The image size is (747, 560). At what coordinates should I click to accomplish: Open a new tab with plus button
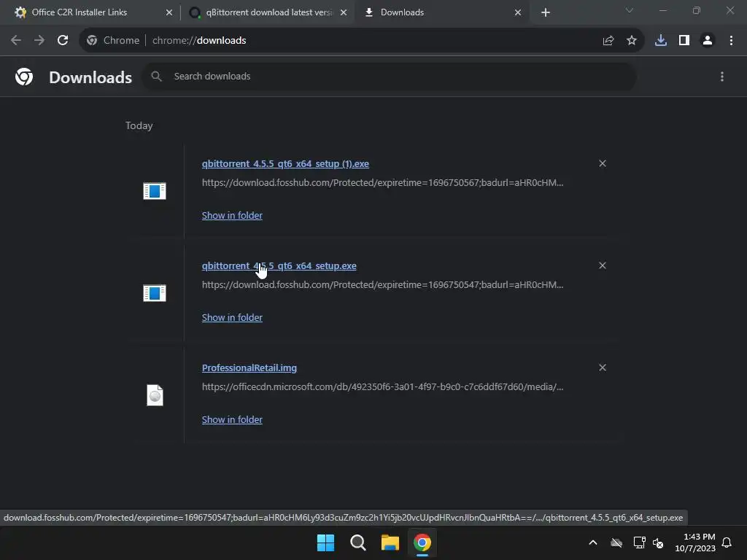[546, 12]
